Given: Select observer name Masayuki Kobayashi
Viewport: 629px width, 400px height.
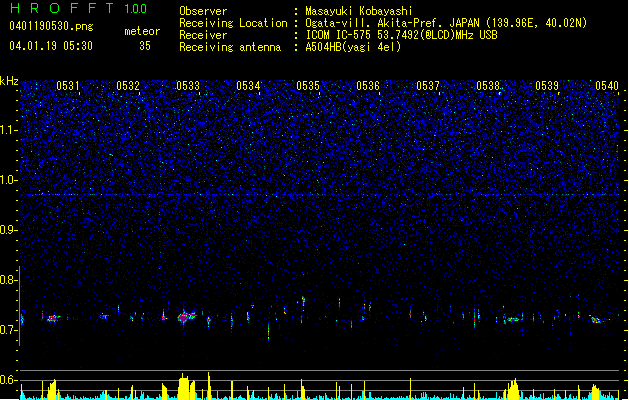Looking at the screenshot, I should click(359, 11).
